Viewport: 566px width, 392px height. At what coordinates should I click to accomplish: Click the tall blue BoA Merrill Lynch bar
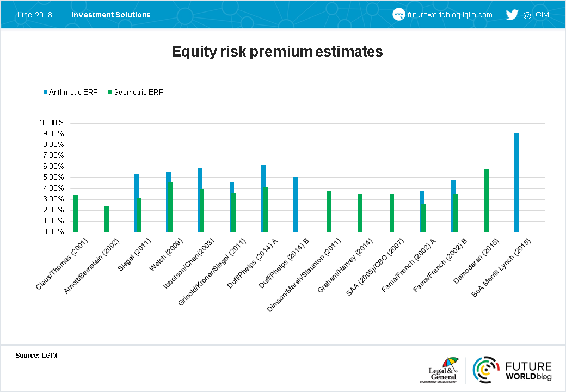click(x=516, y=182)
